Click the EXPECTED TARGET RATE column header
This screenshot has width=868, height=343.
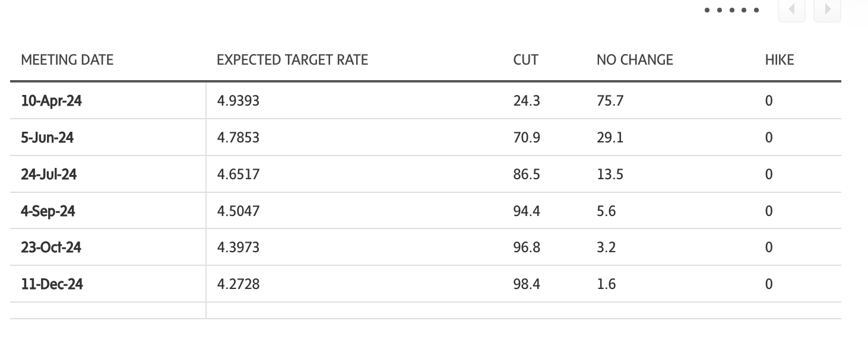click(292, 60)
